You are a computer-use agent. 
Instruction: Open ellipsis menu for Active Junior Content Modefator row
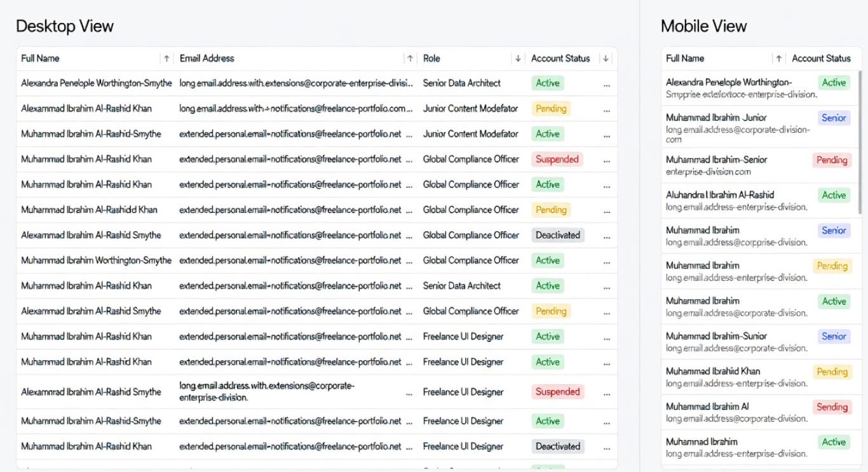pos(607,135)
